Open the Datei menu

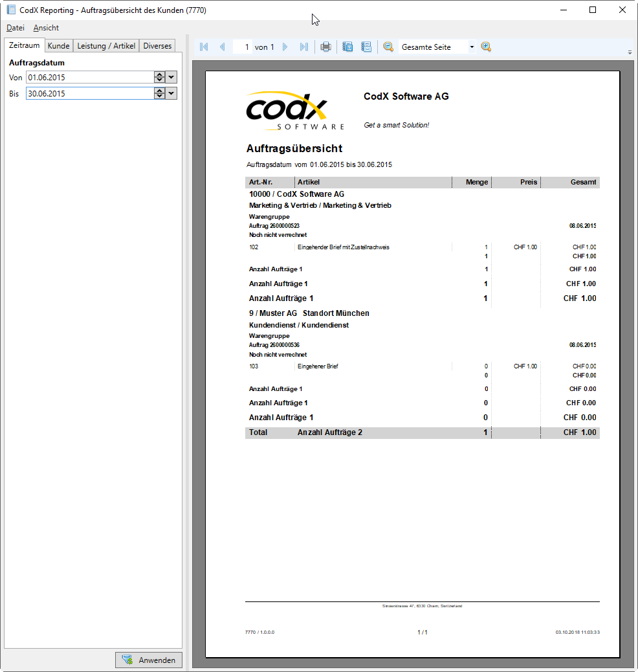(x=16, y=28)
